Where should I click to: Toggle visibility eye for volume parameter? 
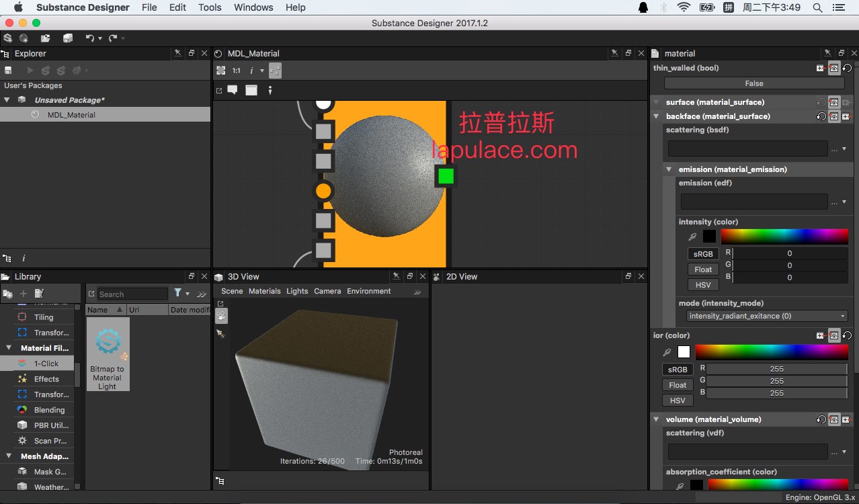834,419
